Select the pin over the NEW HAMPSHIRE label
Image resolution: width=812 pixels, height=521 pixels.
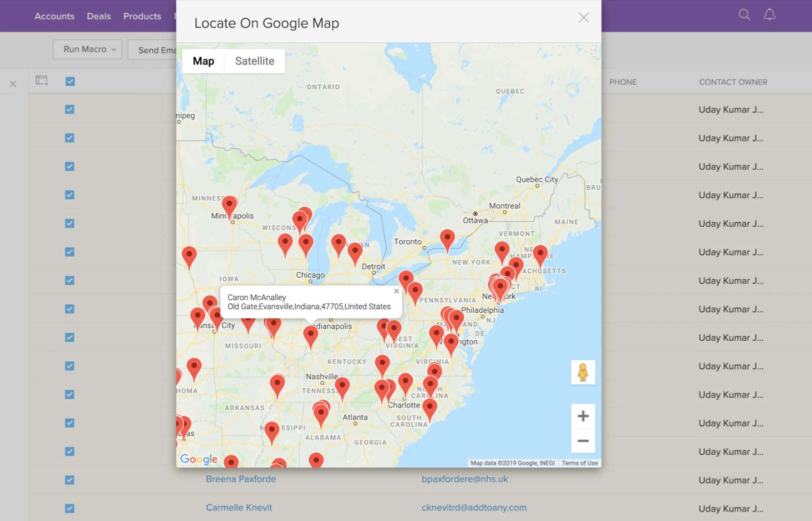[540, 256]
